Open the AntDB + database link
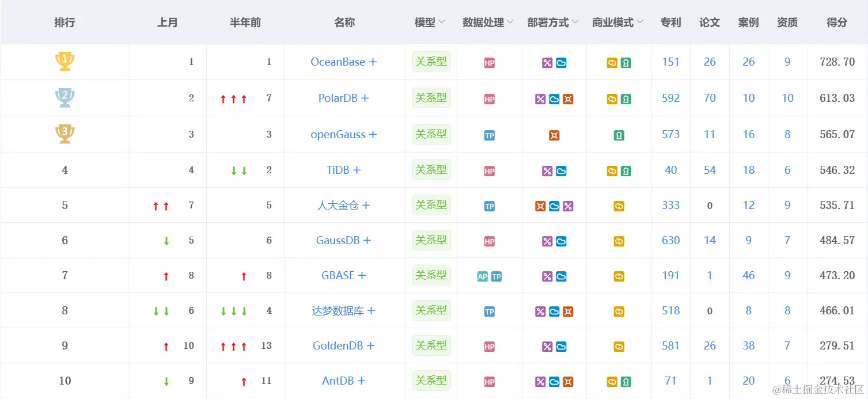Screen dimensions: 868x399 pyautogui.click(x=344, y=381)
